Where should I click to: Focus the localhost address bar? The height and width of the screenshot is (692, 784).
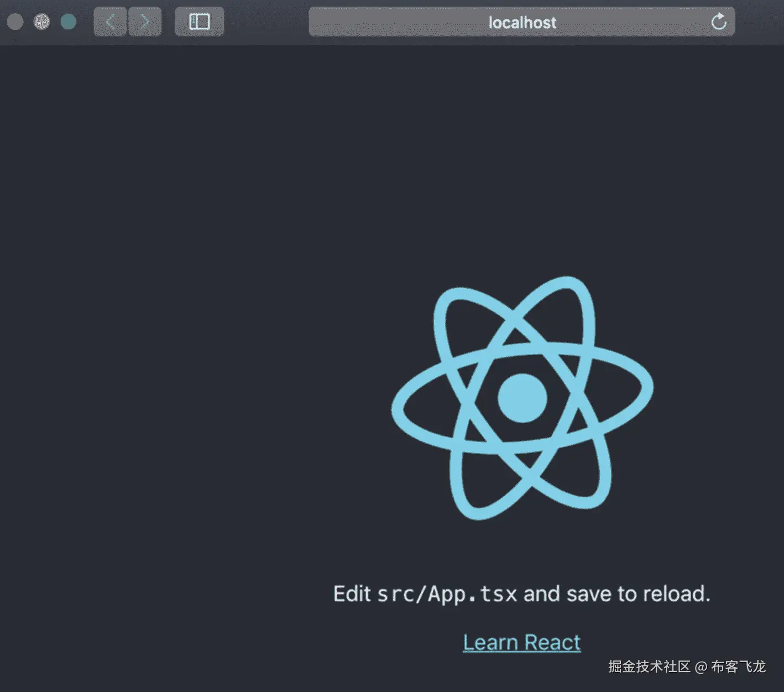point(521,22)
